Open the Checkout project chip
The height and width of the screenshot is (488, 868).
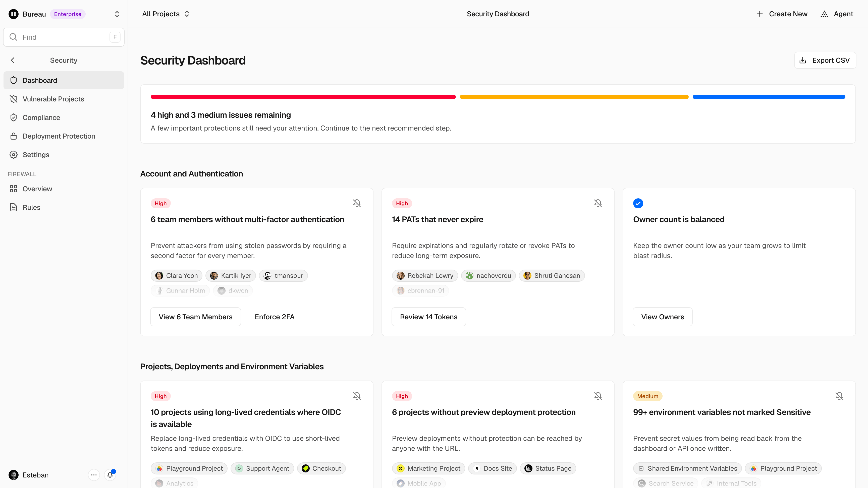[321, 468]
